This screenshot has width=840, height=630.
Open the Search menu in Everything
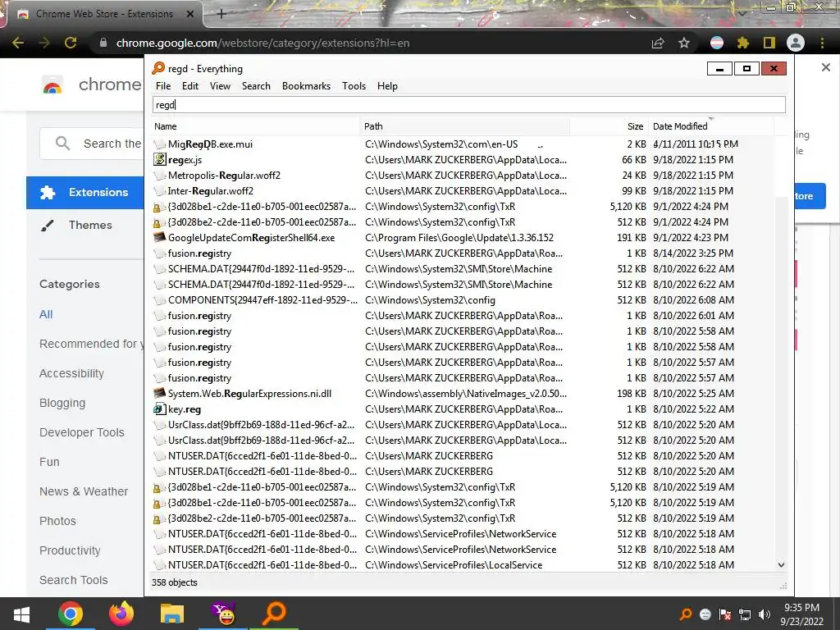click(256, 86)
